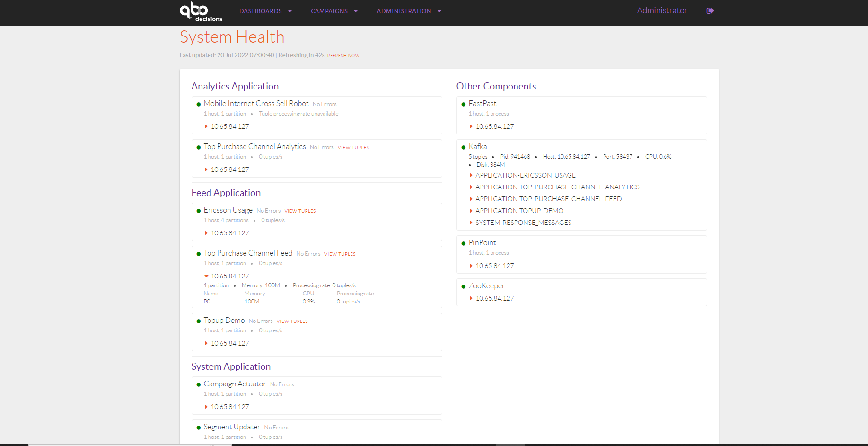Click the 0.3% CPU cell
Viewport: 868px width, 446px height.
308,302
